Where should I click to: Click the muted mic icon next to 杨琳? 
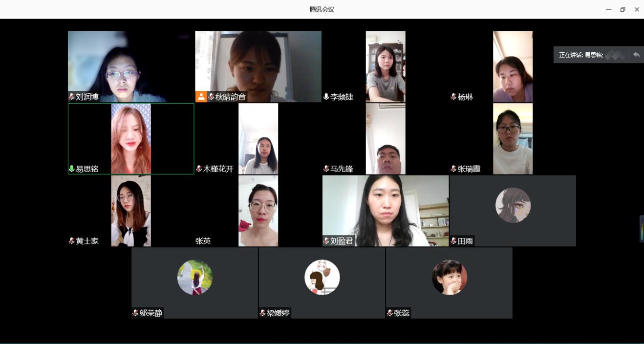(x=453, y=97)
